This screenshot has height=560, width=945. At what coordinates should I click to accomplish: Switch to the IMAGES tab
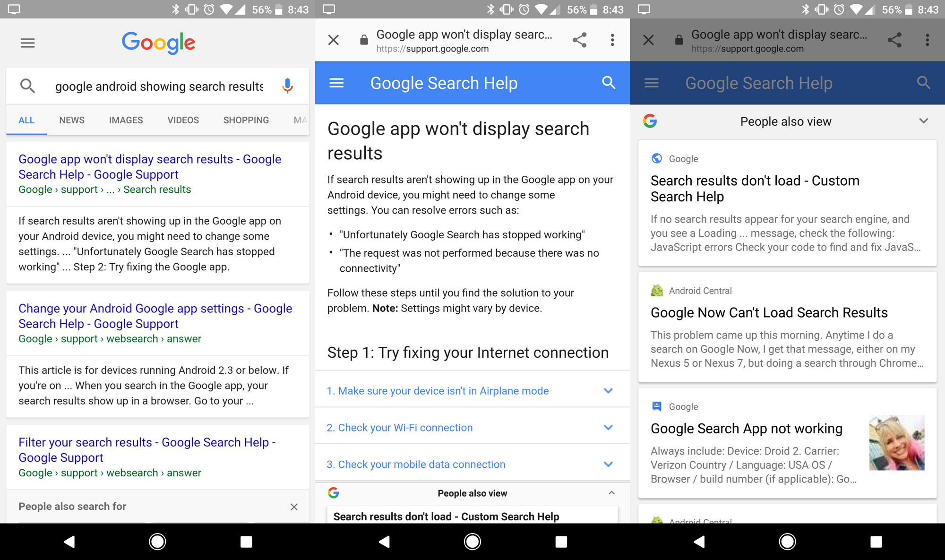pyautogui.click(x=125, y=120)
